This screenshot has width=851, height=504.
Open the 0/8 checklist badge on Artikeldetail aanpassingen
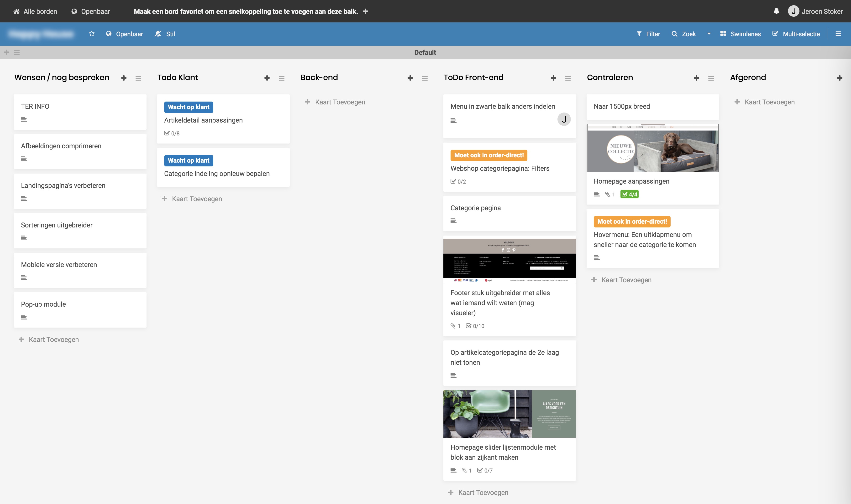(172, 134)
